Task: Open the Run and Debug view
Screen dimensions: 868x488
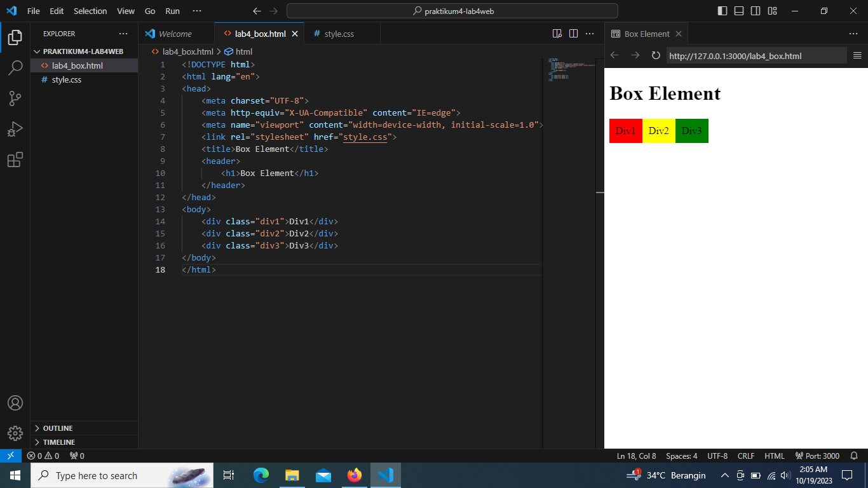Action: 15,129
